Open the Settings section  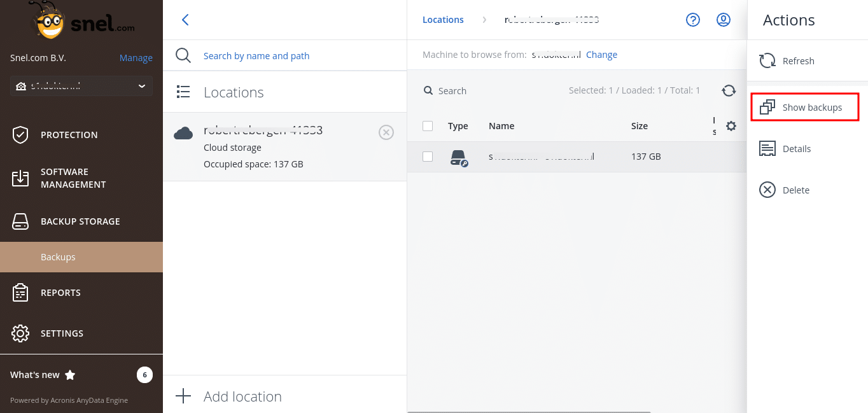62,333
